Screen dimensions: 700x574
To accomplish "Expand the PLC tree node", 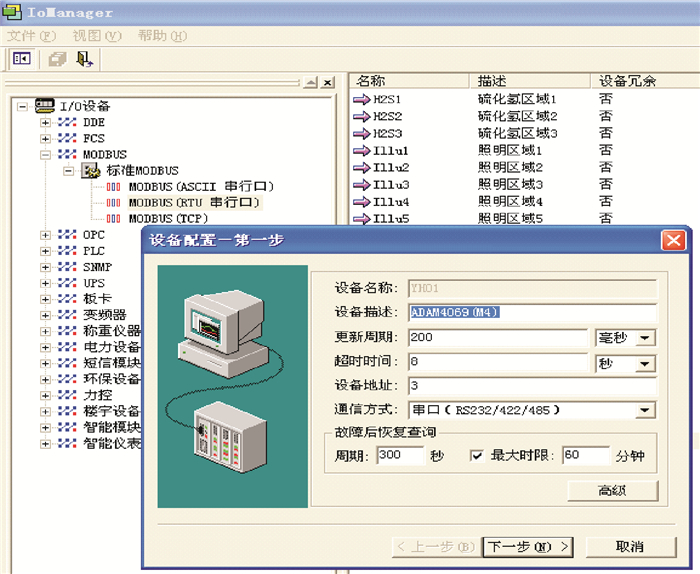I will pyautogui.click(x=45, y=251).
